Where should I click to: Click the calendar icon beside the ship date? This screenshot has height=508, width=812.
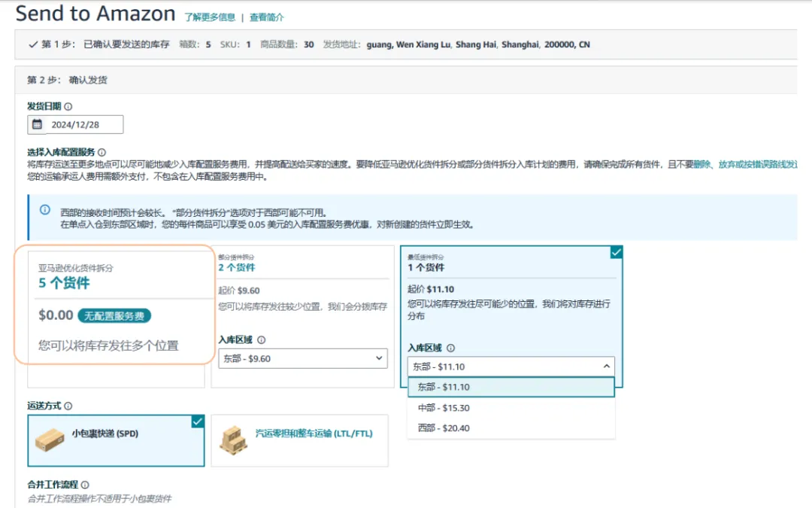pos(37,125)
